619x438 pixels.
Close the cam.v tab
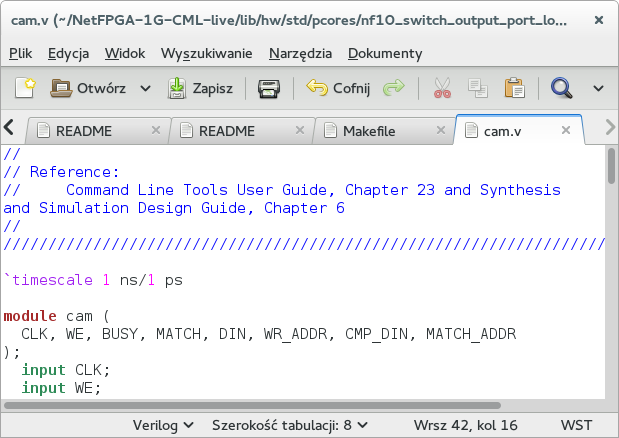click(566, 130)
